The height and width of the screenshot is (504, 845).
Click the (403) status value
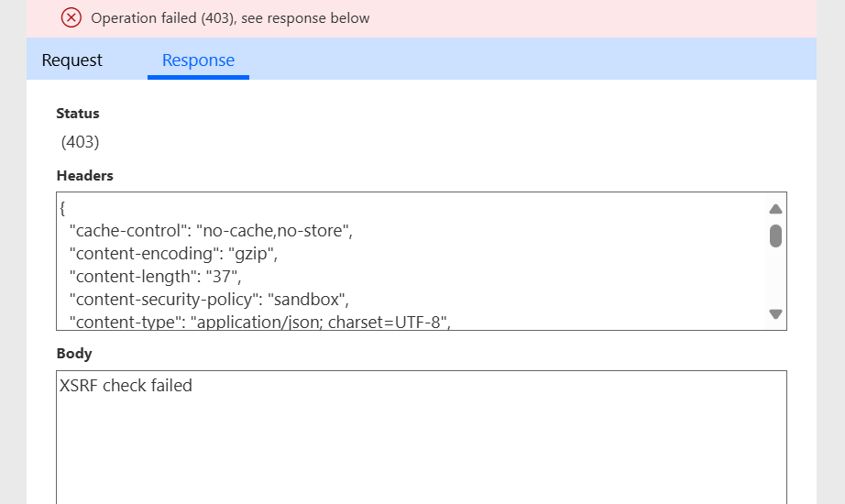click(81, 142)
